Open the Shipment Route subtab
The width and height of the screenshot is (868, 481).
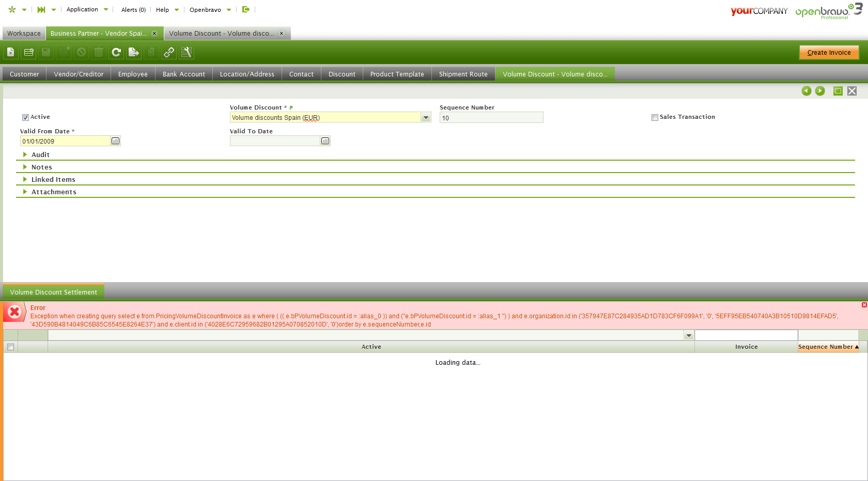pos(463,74)
